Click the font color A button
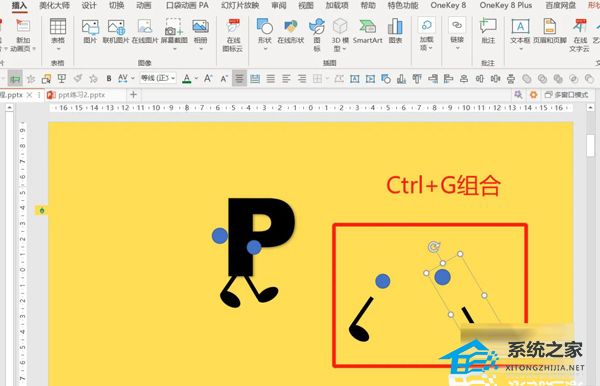 (187, 79)
